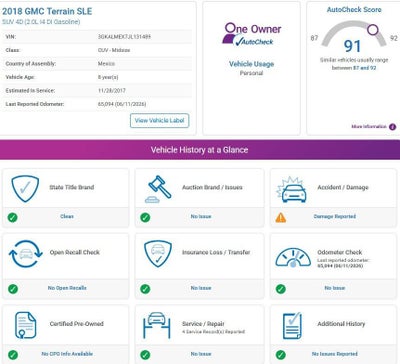Image resolution: width=400 pixels, height=364 pixels.
Task: Click the SUV 4D engine description subtitle
Action: 41,22
